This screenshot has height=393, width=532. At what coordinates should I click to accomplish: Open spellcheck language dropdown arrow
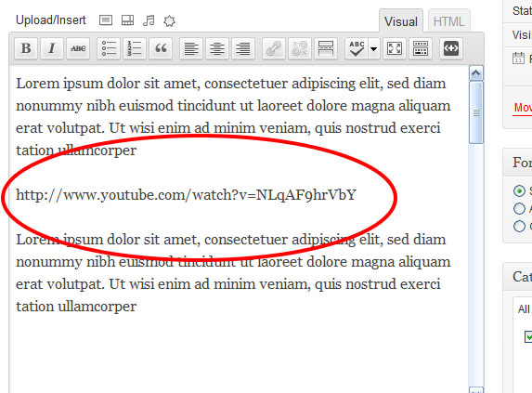[373, 48]
